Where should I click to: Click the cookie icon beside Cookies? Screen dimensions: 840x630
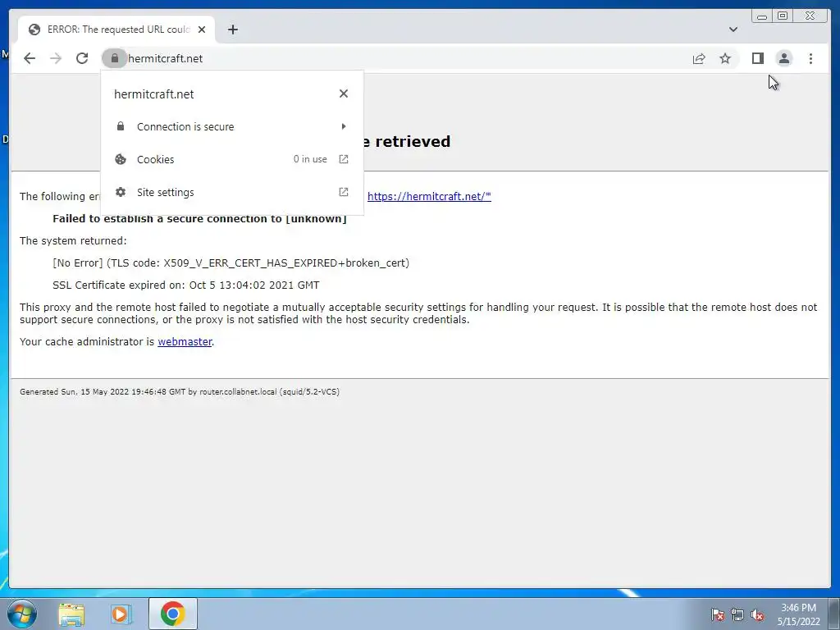[121, 159]
